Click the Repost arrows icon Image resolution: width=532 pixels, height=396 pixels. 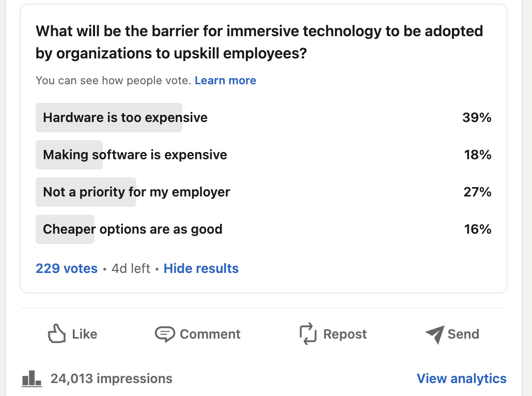(x=308, y=334)
